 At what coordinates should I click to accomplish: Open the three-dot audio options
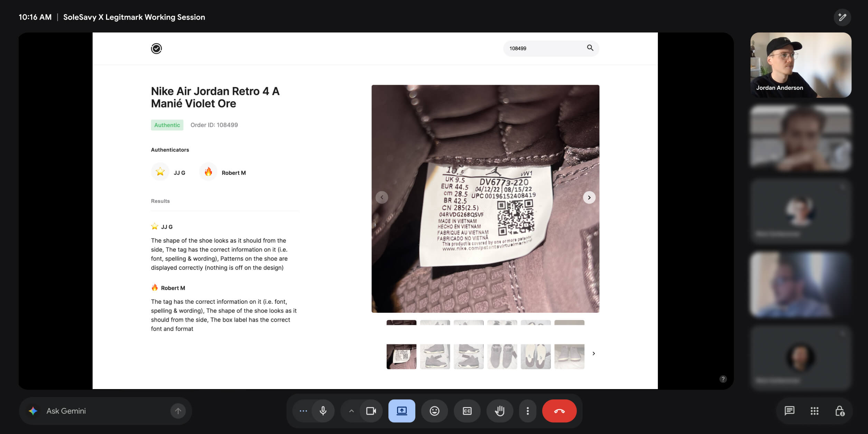303,411
